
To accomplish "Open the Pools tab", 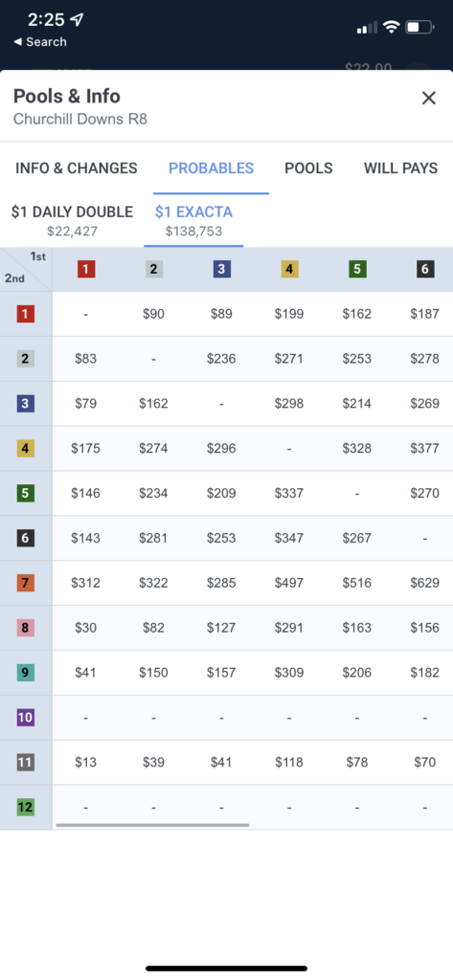I will click(308, 168).
